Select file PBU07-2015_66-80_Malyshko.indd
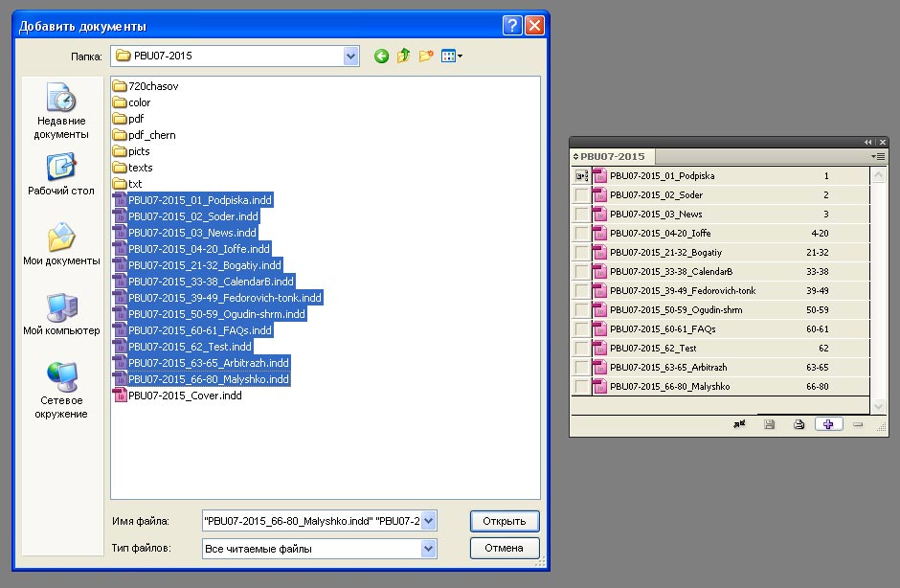900x588 pixels. click(201, 379)
